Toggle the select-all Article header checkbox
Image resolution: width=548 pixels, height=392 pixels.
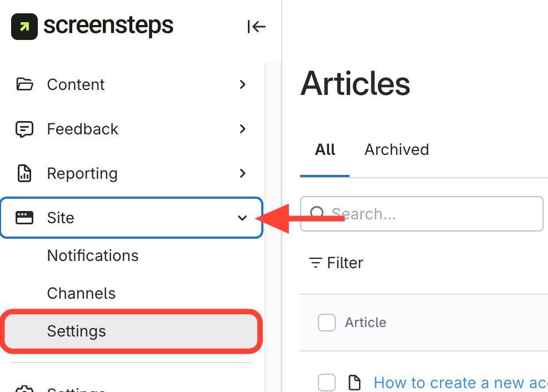click(327, 323)
